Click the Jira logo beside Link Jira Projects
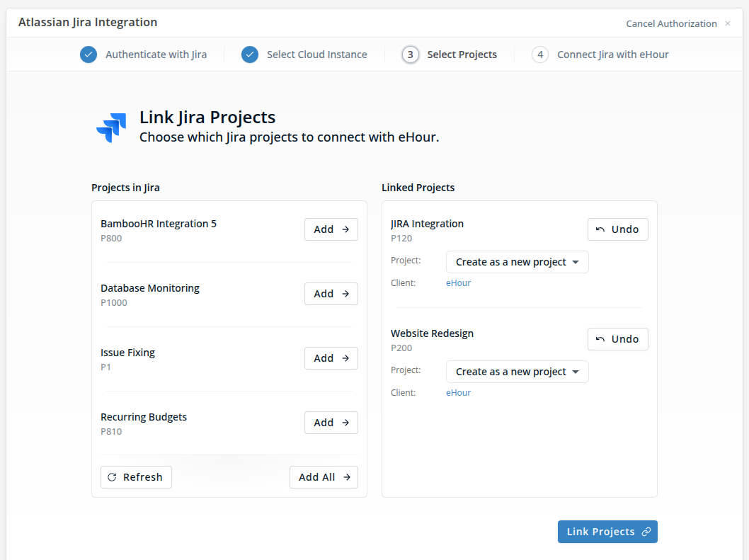Screen dimensions: 749x560 pos(111,127)
